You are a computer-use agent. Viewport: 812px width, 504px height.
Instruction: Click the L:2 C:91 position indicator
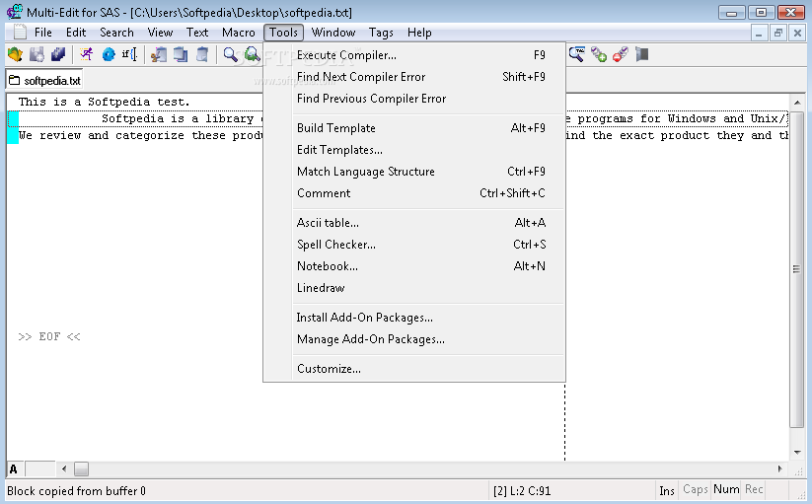(522, 490)
